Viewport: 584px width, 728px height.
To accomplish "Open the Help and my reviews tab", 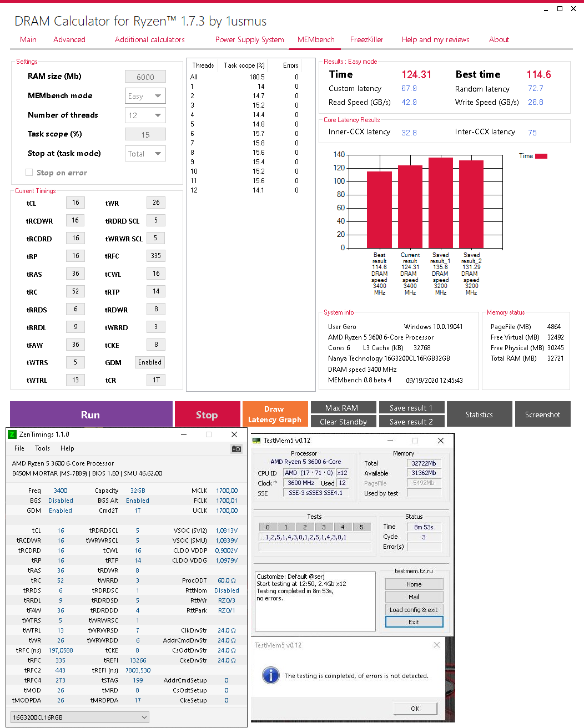I will point(436,39).
